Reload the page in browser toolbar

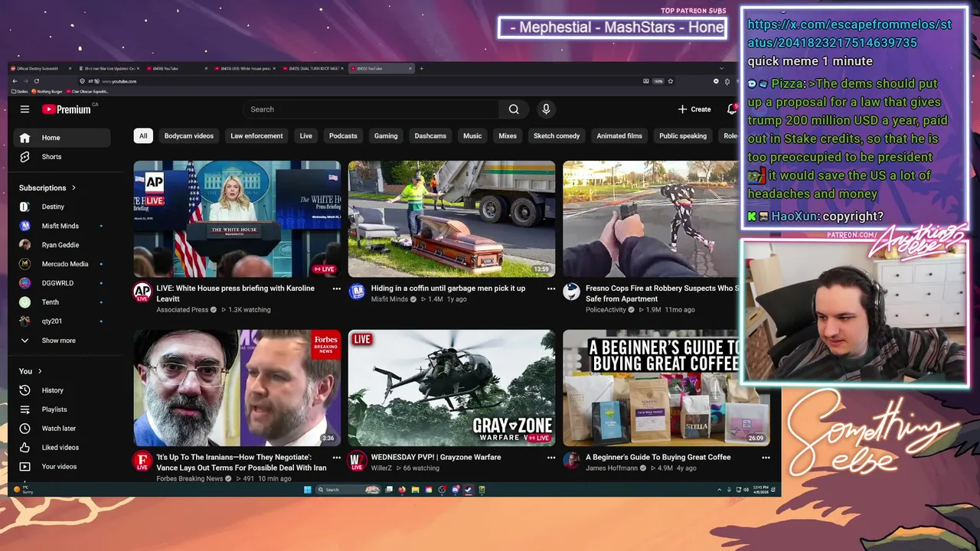36,81
